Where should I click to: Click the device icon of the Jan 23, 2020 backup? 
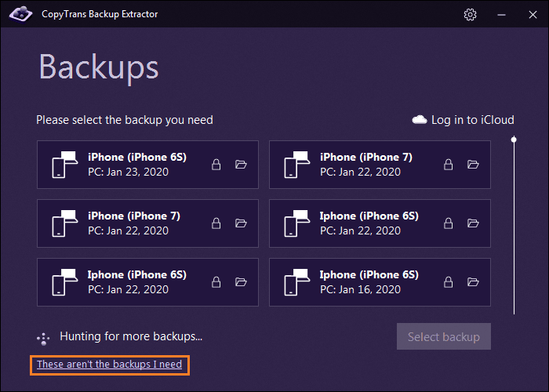65,165
